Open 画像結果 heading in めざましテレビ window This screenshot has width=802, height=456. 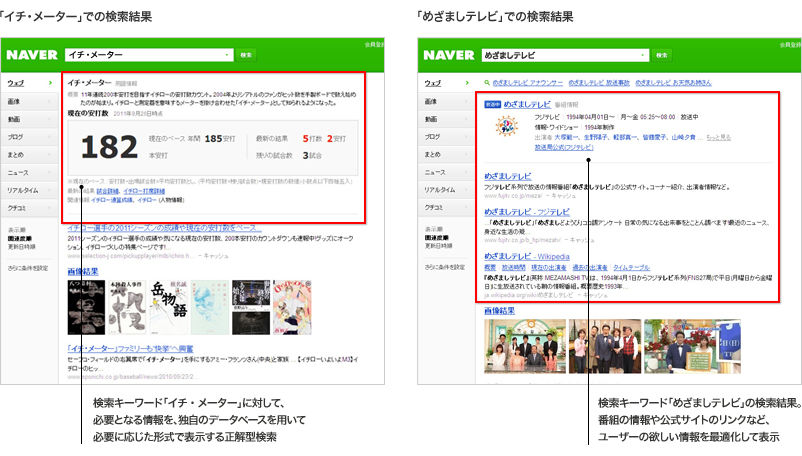499,311
